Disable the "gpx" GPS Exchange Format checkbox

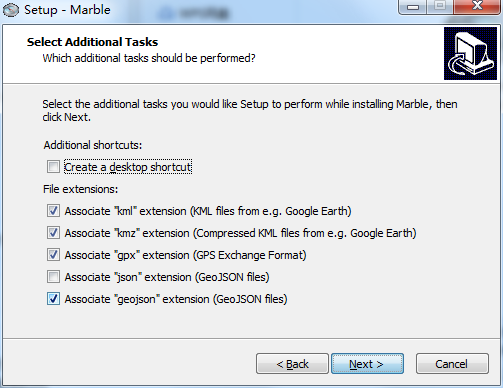click(53, 255)
